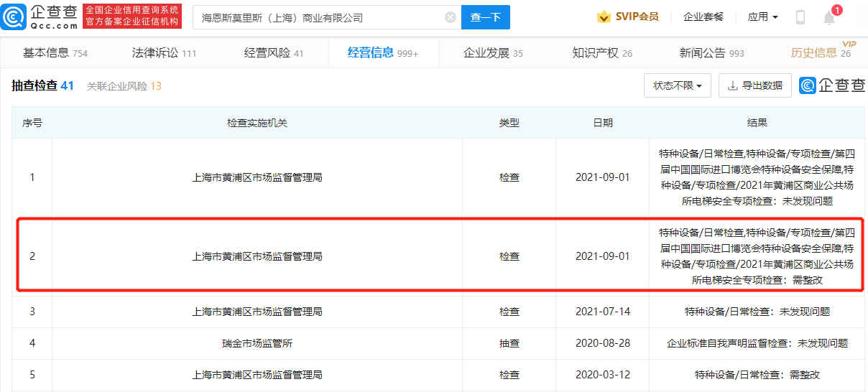Open the SVIP会员 crown icon
Viewport: 868px width, 392px height.
point(604,17)
